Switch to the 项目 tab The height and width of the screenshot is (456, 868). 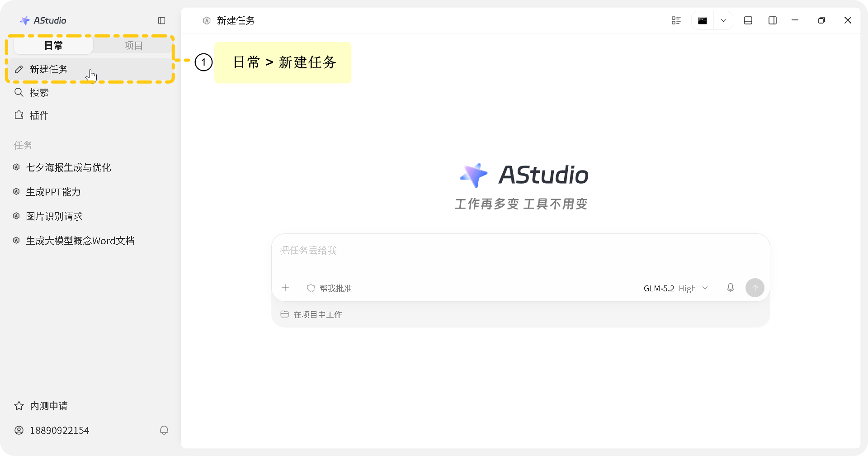(133, 45)
